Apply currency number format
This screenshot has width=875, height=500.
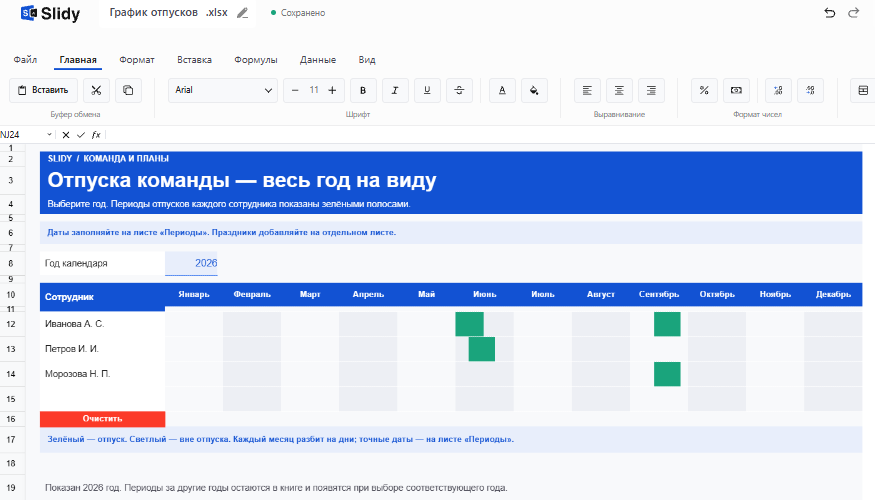[x=737, y=90]
